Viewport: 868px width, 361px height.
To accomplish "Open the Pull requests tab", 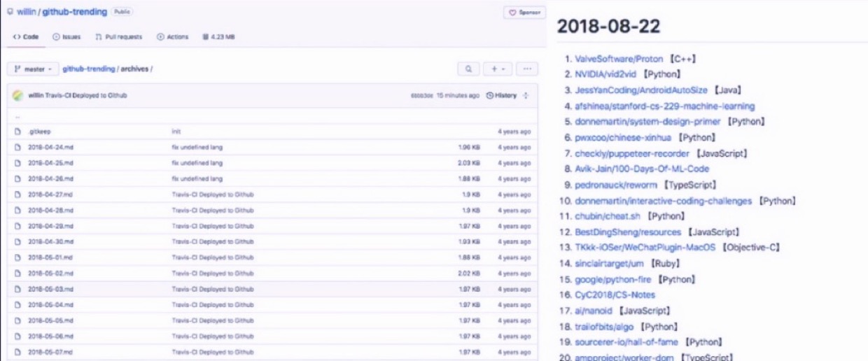I will point(118,37).
